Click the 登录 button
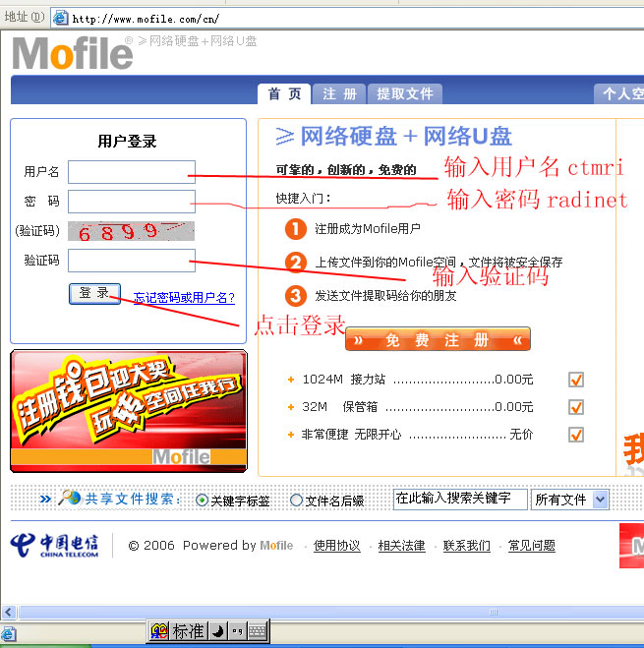Image resolution: width=644 pixels, height=648 pixels. click(94, 293)
